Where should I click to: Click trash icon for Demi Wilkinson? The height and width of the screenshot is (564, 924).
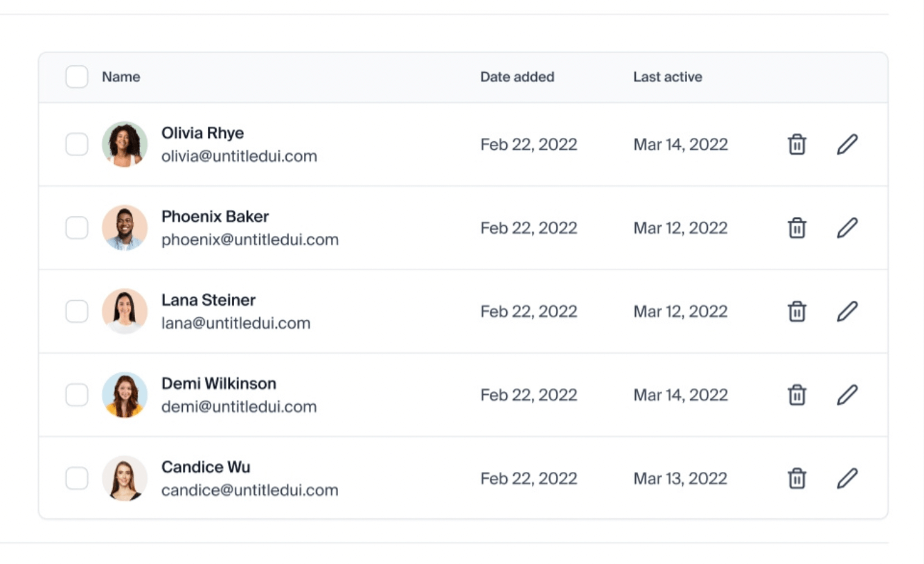pos(797,395)
